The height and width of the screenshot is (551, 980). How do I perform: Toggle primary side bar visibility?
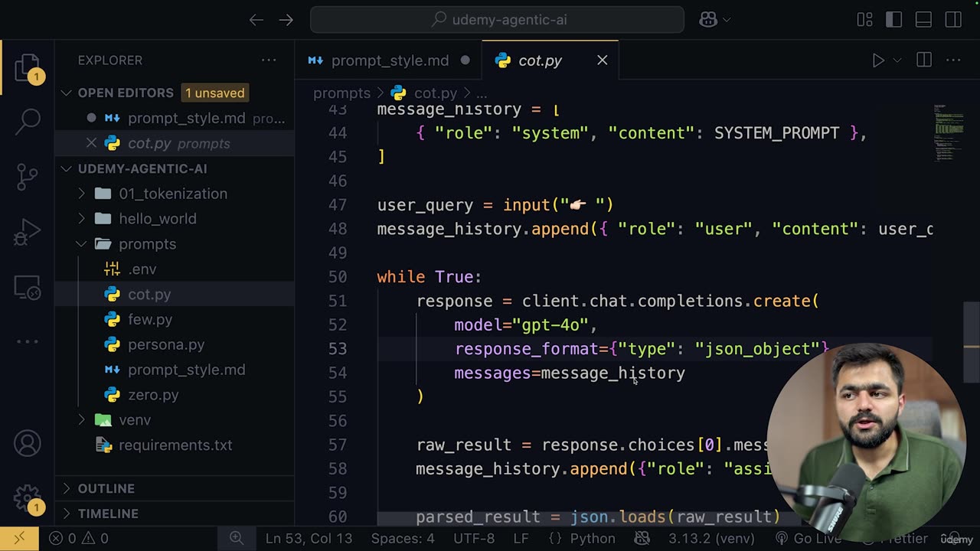894,20
